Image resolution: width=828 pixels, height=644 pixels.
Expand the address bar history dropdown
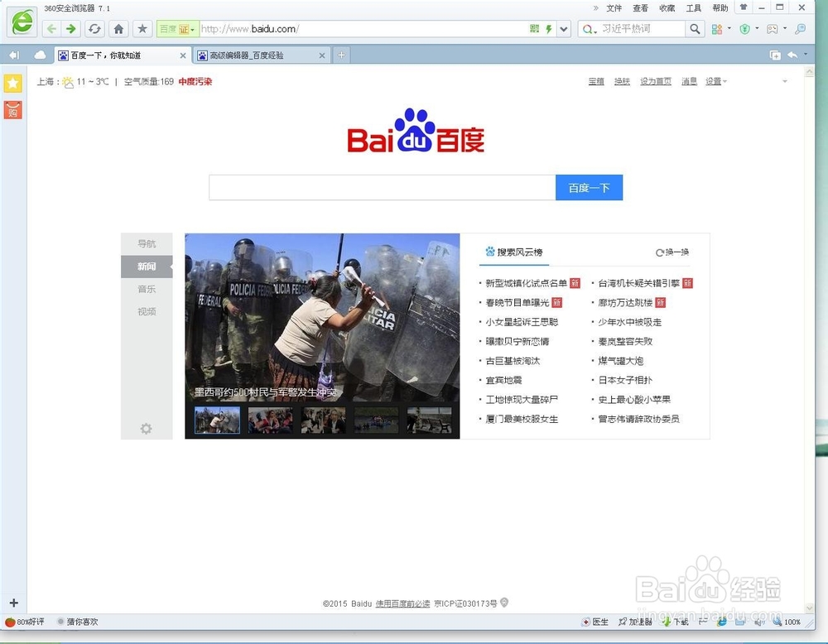(564, 29)
